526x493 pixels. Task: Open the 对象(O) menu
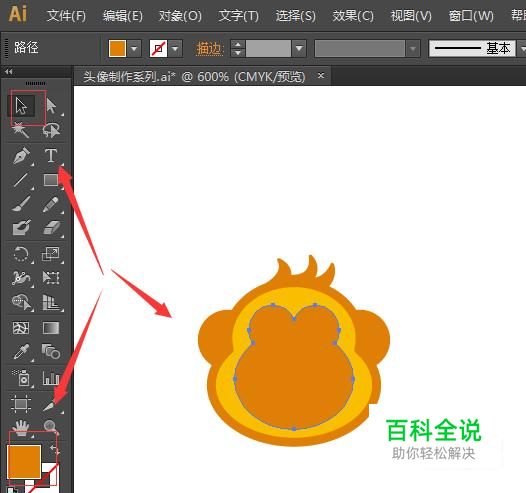pos(180,15)
